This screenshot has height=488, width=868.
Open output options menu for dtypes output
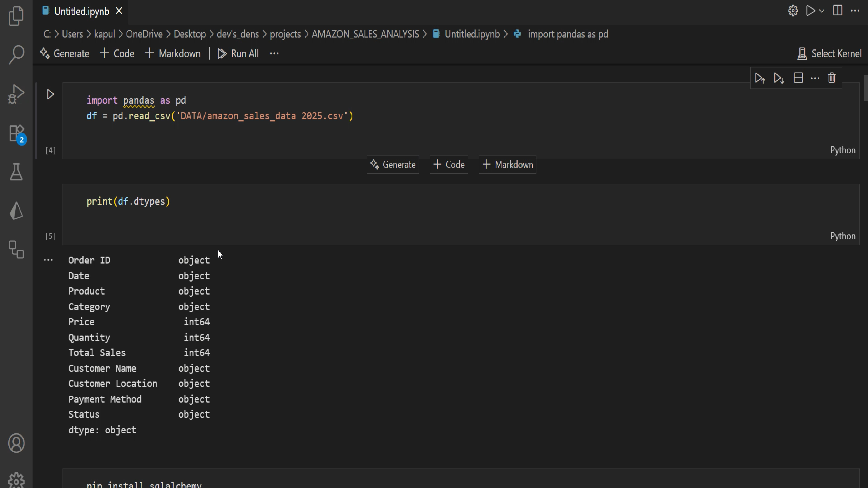click(48, 260)
